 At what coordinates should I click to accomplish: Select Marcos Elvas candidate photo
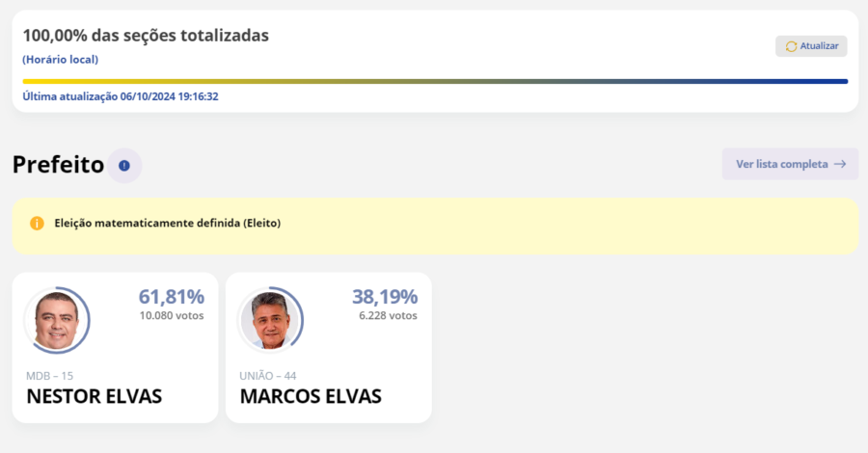[x=270, y=320]
